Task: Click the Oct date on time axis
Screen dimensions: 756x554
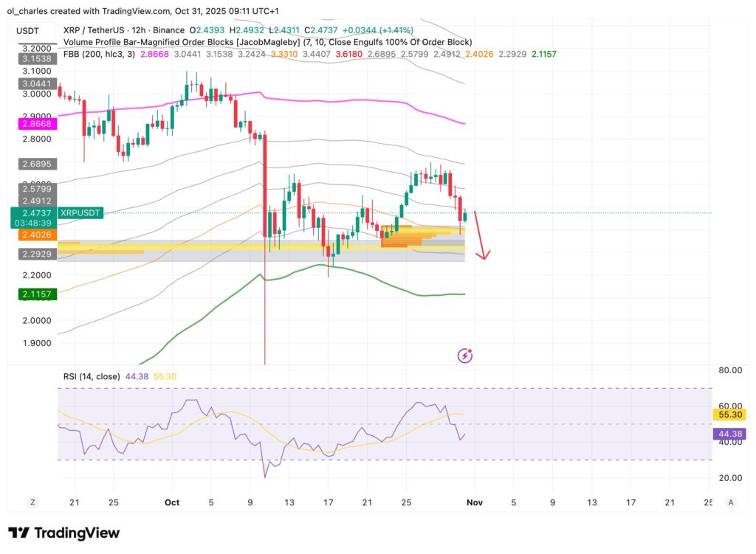Action: pyautogui.click(x=172, y=502)
